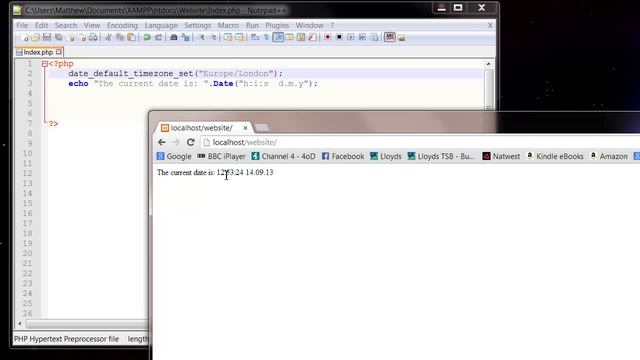
Task: Select the localhost/website/ Chrome tab
Action: pyautogui.click(x=202, y=128)
